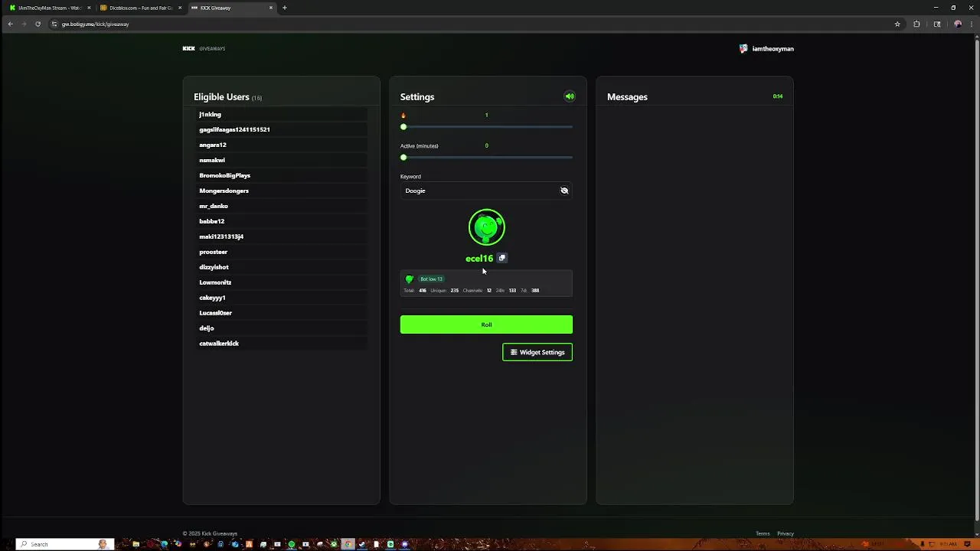This screenshot has width=980, height=551.
Task: Click the Roll button
Action: click(x=486, y=324)
